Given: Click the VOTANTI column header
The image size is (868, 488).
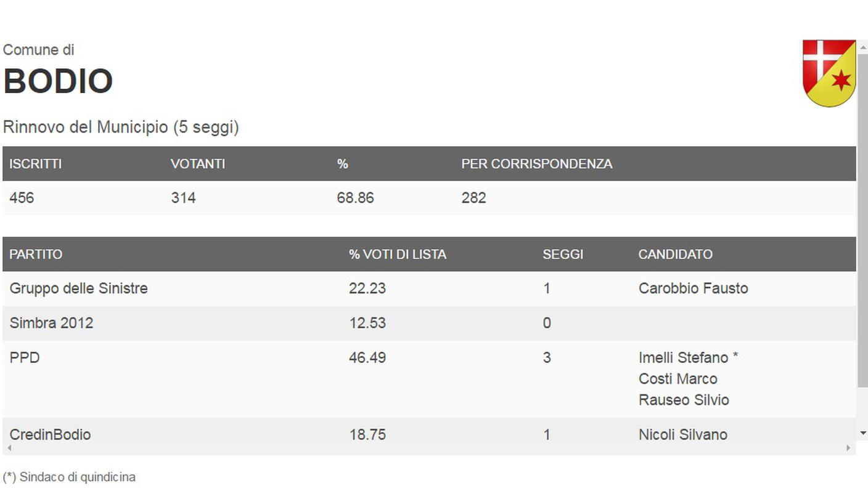Looking at the screenshot, I should point(197,164).
